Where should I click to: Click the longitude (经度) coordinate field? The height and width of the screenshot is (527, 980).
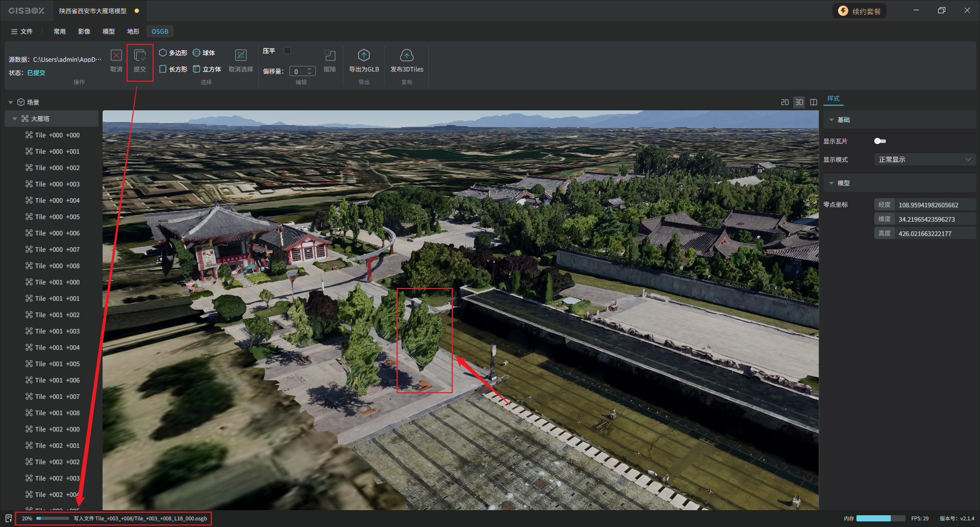(928, 205)
